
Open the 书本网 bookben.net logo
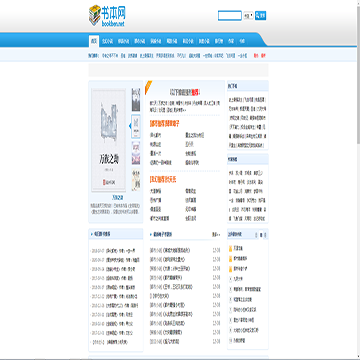107,15
